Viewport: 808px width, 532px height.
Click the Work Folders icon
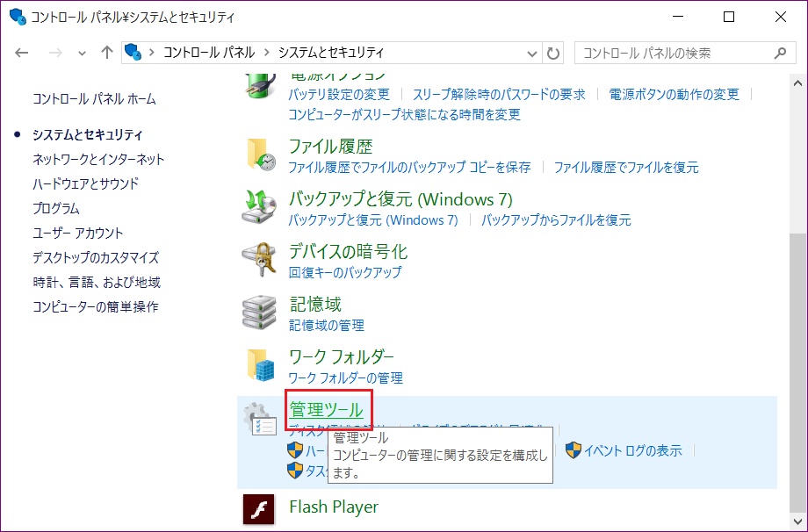pyautogui.click(x=260, y=364)
